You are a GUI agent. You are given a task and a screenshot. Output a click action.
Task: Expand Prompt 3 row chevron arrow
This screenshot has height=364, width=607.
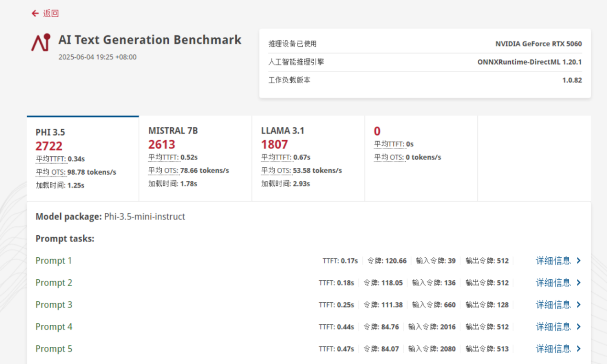(x=578, y=305)
